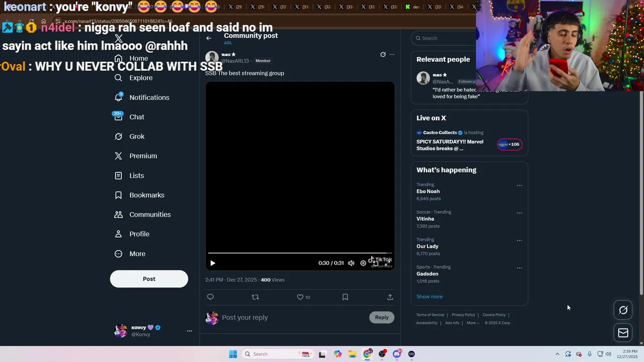Click the Grok icon on nas post
644x362 pixels.
coord(383,54)
